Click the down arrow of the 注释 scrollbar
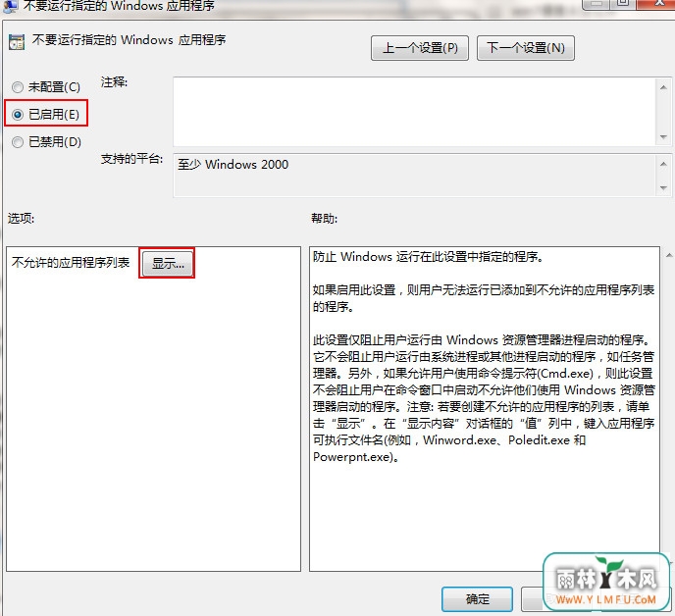Screen dimensions: 675x616 pyautogui.click(x=663, y=137)
